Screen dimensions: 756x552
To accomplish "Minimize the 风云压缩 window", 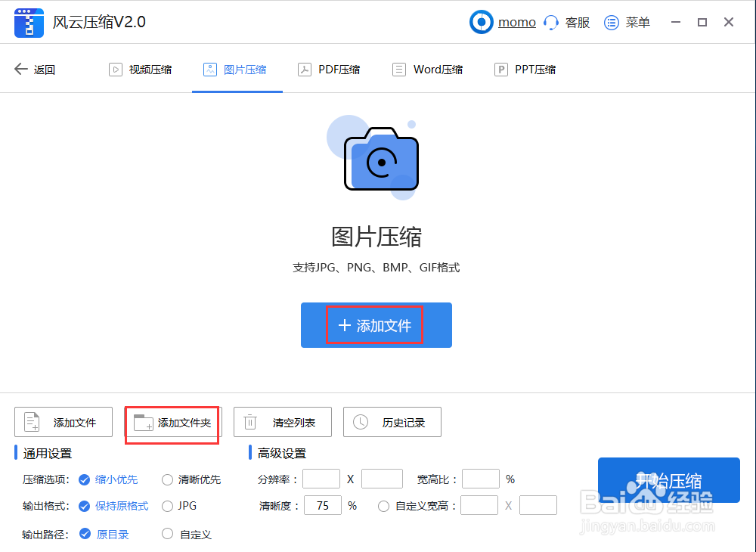I will (675, 22).
